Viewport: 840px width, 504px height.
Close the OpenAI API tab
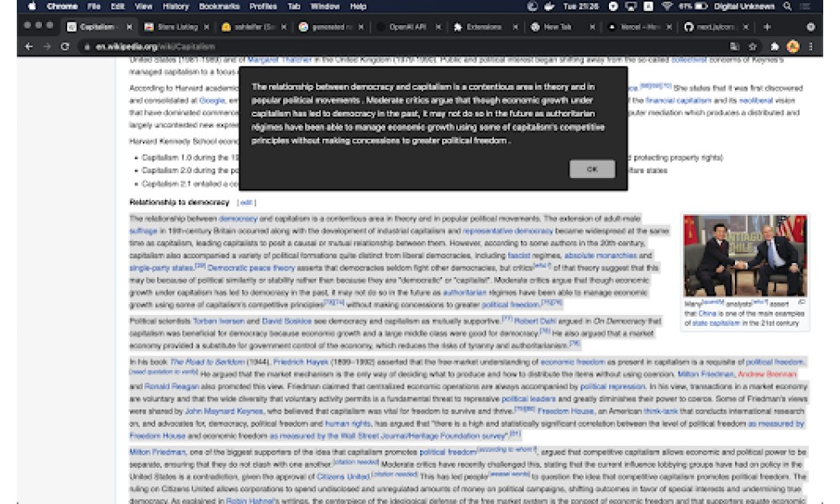click(x=438, y=27)
